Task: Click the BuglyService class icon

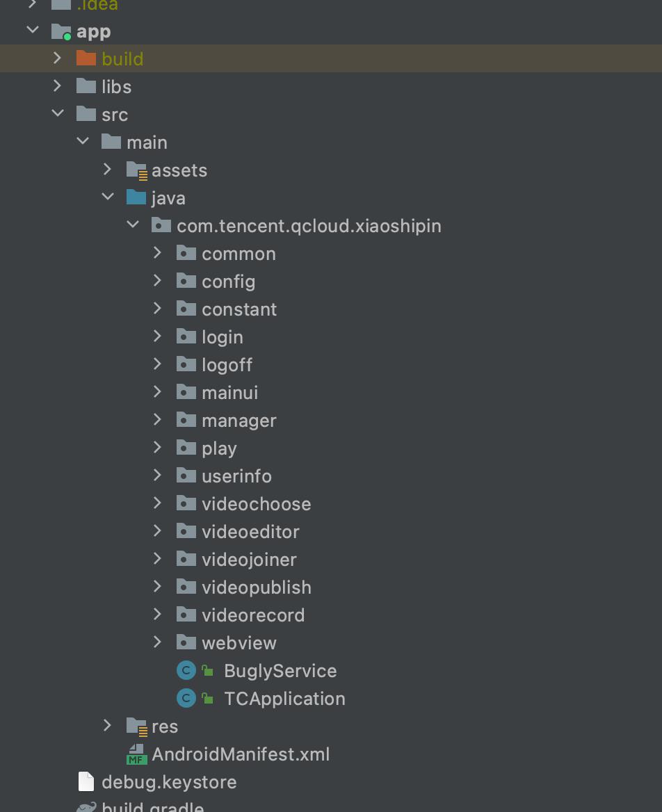Action: tap(186, 671)
